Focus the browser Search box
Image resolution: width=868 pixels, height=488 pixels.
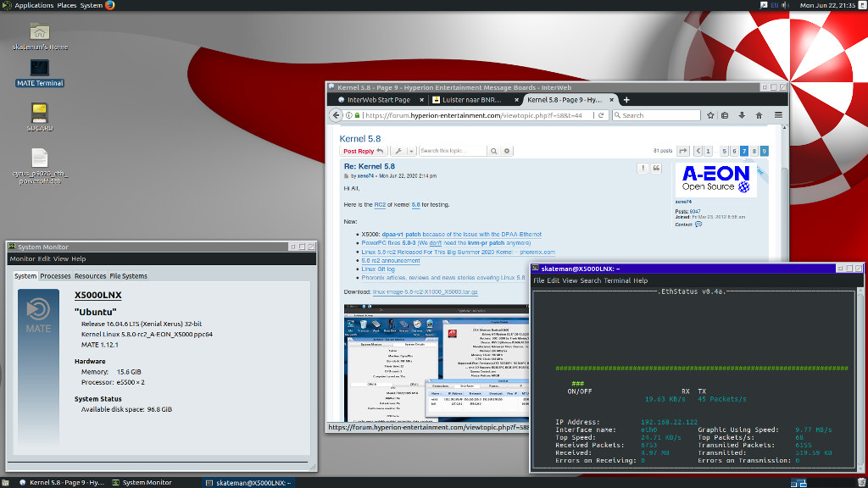(x=656, y=115)
